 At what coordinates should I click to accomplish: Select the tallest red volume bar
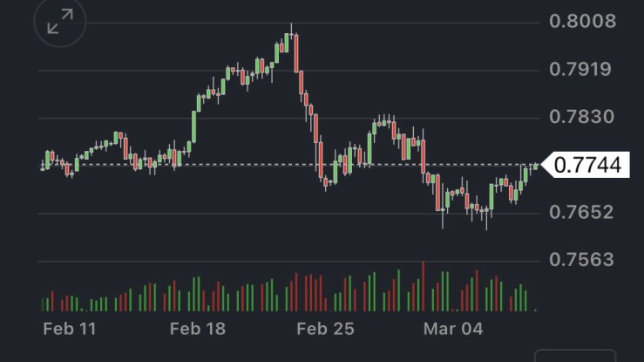(x=423, y=286)
